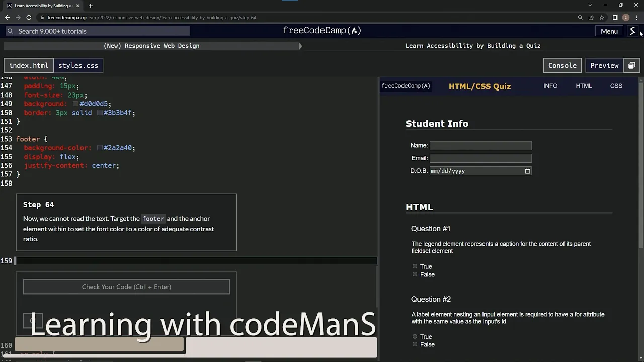This screenshot has width=644, height=362.
Task: Open the Chrome three-dot menu
Action: click(636, 18)
